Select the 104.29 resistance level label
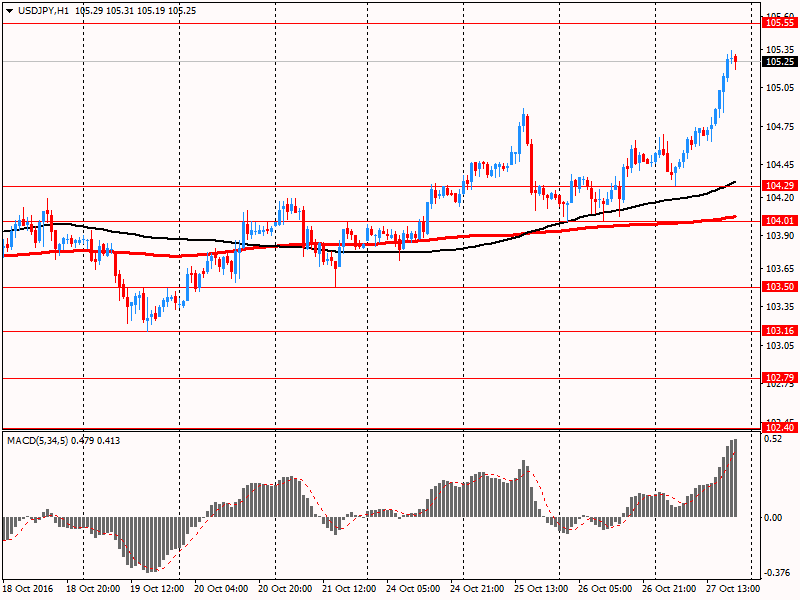800x600 pixels. (x=778, y=186)
